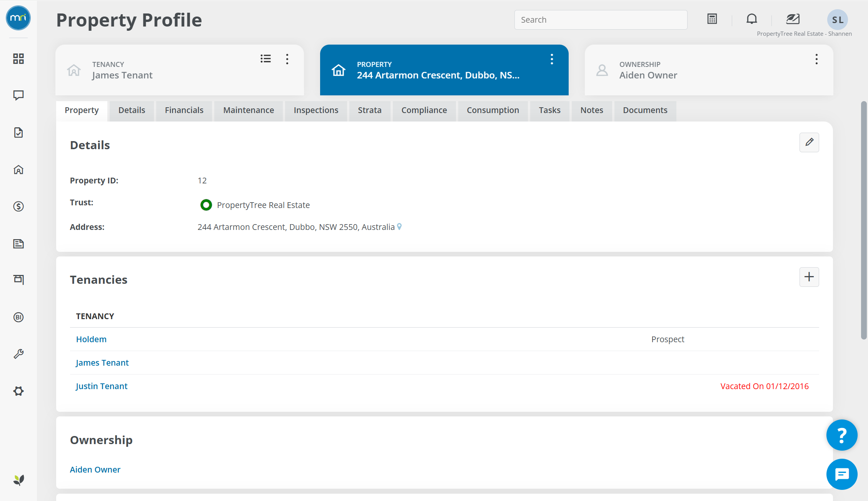
Task: Open the messages speech bubble sidebar icon
Action: point(18,95)
